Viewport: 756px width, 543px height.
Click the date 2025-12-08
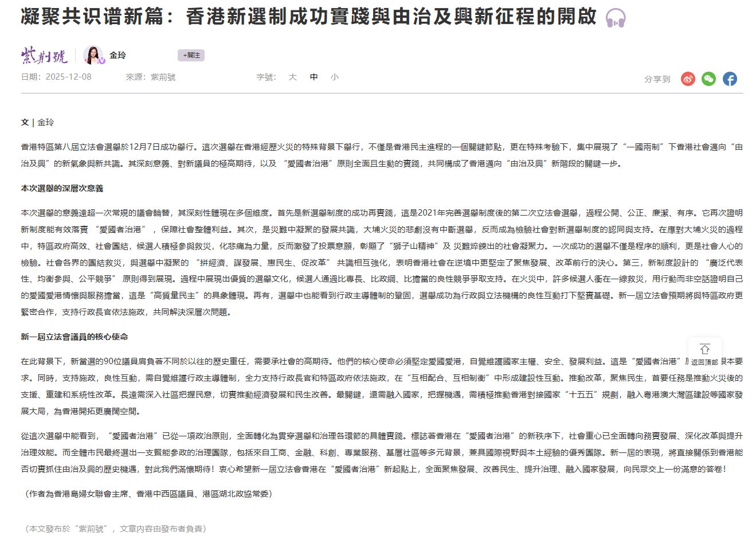pyautogui.click(x=68, y=77)
